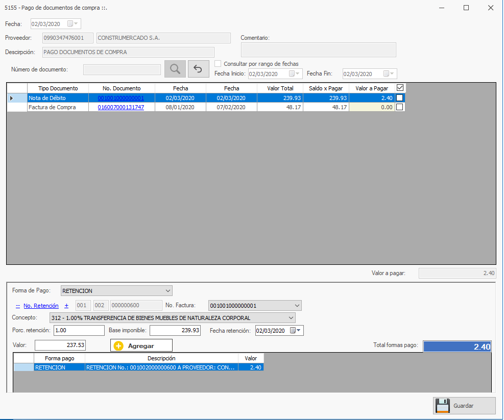
Task: Toggle the select-all checkbox in grid header
Action: [x=400, y=88]
